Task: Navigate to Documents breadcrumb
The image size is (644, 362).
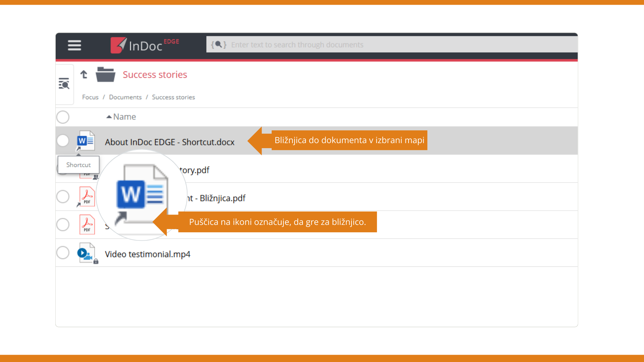Action: point(125,97)
